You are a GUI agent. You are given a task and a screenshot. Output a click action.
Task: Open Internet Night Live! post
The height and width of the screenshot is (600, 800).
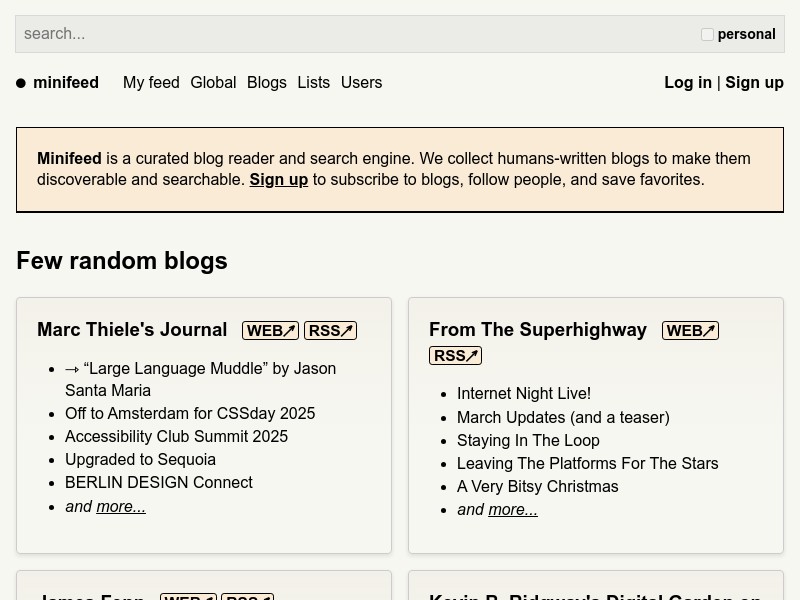click(x=524, y=393)
